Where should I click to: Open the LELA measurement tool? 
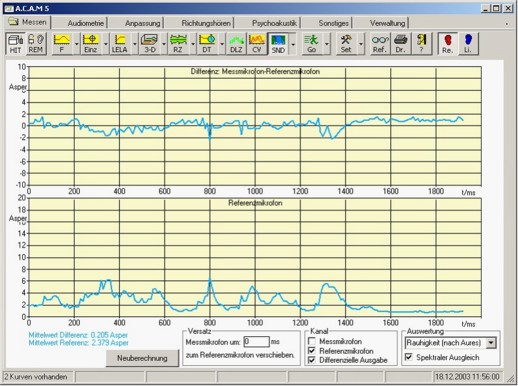coord(120,44)
